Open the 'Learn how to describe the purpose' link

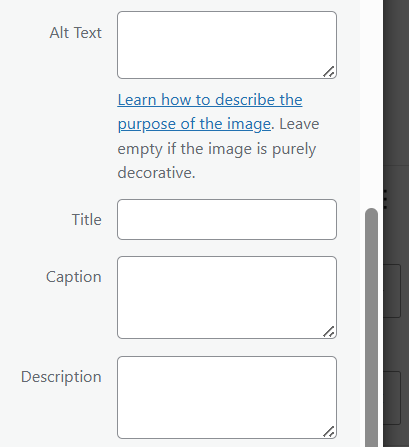[210, 112]
